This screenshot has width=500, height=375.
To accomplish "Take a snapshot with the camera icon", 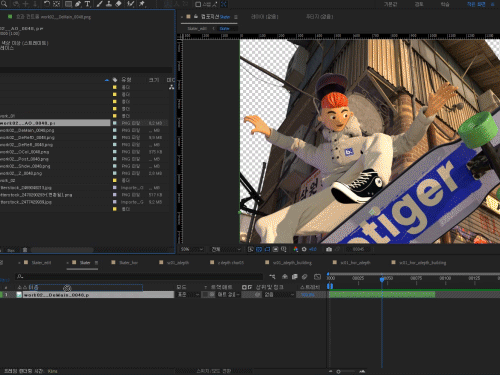I will [329, 249].
